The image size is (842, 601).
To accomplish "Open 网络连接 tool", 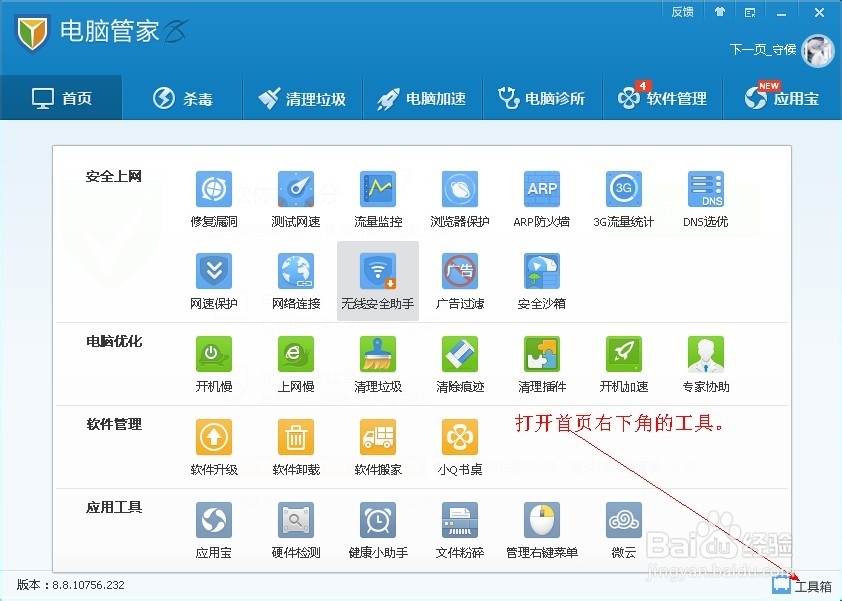I will click(x=296, y=281).
